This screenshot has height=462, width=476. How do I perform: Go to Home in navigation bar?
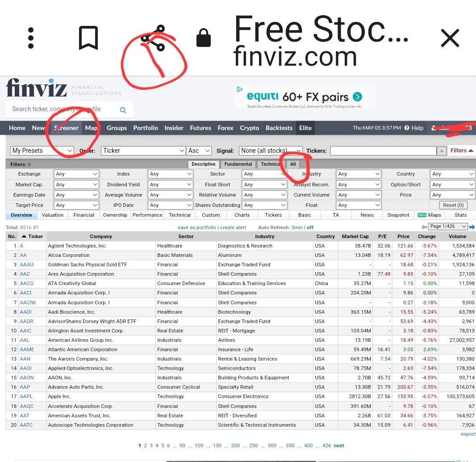(17, 128)
